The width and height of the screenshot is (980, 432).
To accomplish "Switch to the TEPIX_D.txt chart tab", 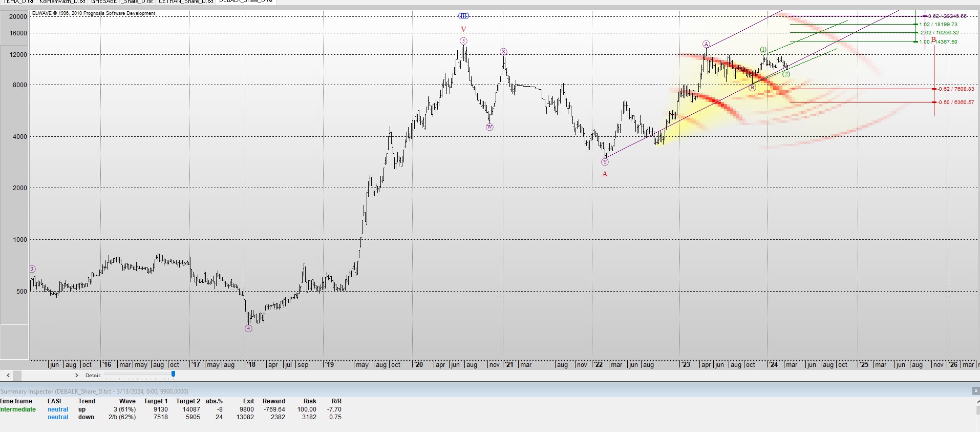I will click(18, 2).
